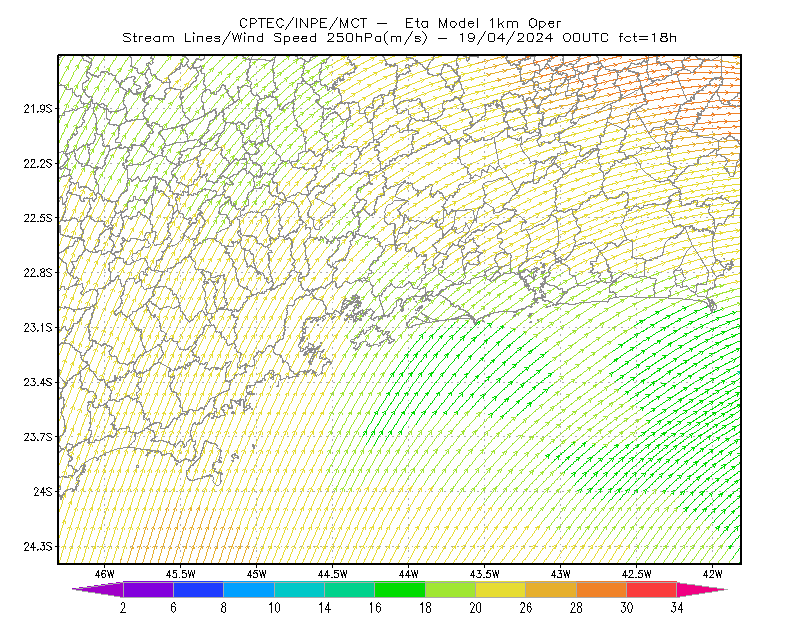800x618 pixels.
Task: Click the dark blue legend segment
Action: pyautogui.click(x=198, y=589)
